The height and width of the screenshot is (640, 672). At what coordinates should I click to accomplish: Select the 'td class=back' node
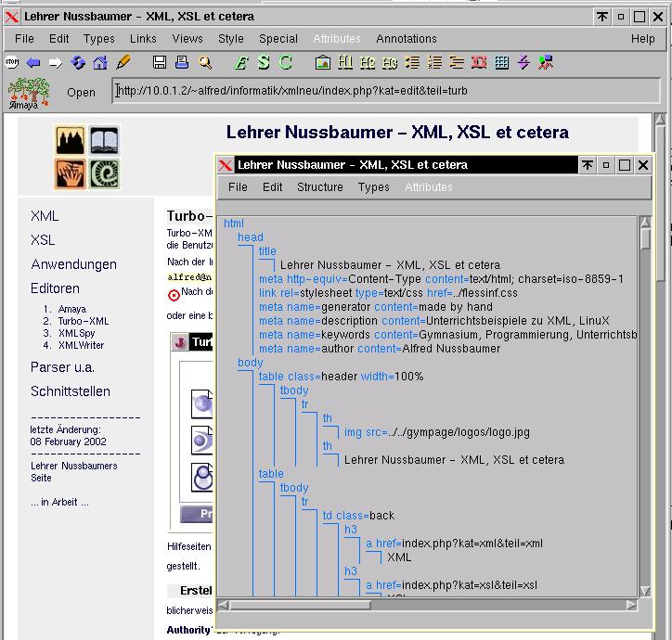click(358, 516)
